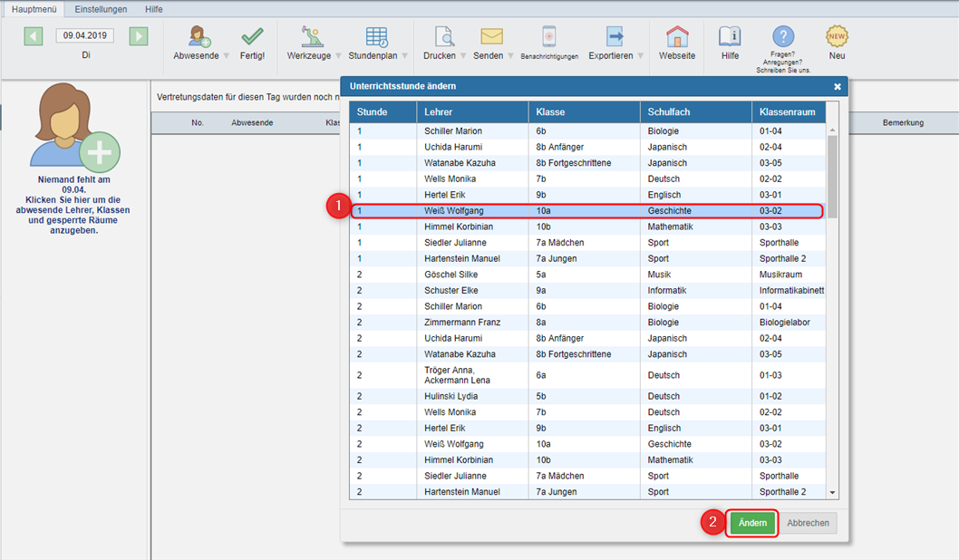
Task: Expand the Werkzeuge dropdown arrow
Action: click(x=338, y=56)
